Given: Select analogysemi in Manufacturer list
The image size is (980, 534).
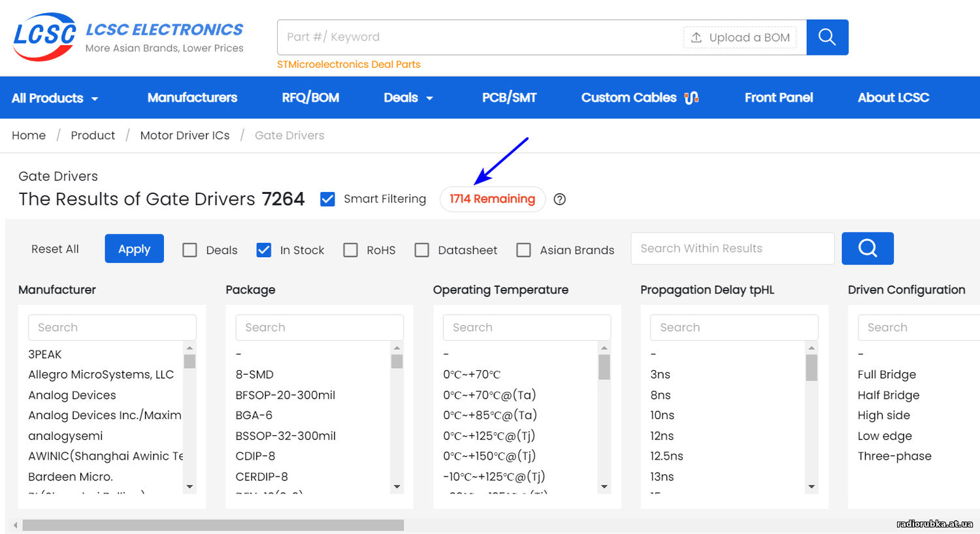Looking at the screenshot, I should 65,436.
